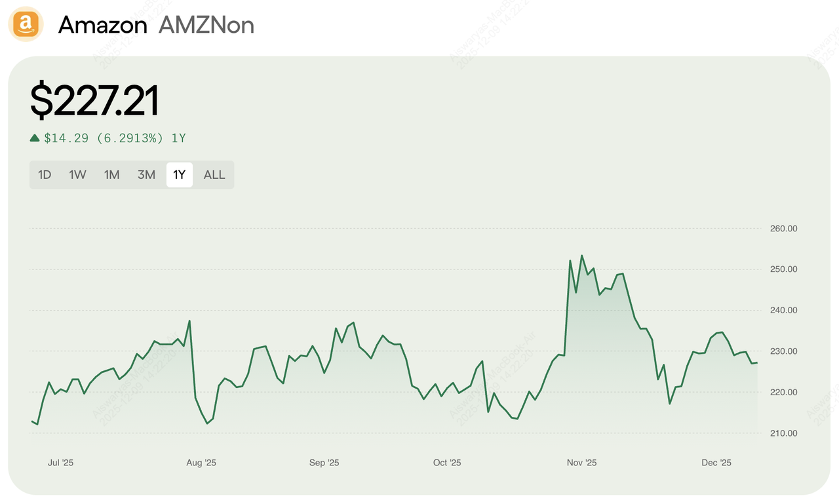Click the Dec '25 x-axis label
This screenshot has height=504, width=839.
tap(716, 463)
